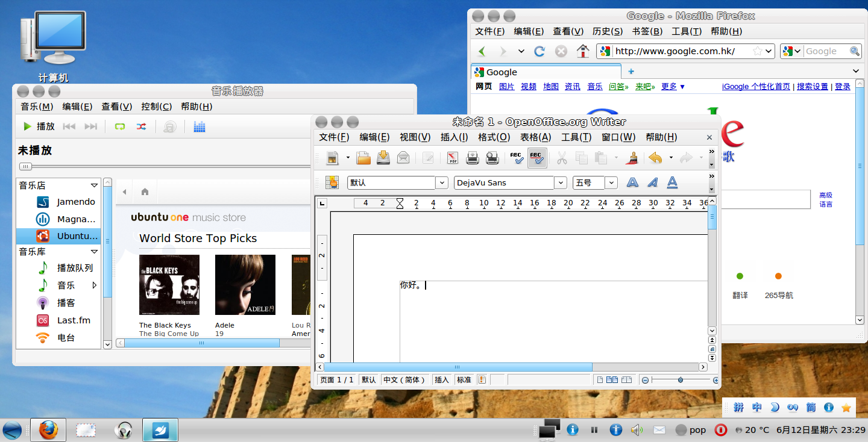Select 电台 radio in music sidebar

point(59,338)
